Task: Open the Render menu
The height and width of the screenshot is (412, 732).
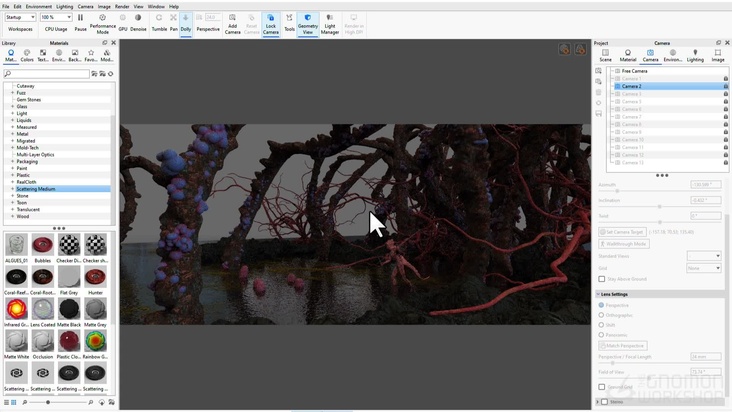Action: [x=122, y=7]
